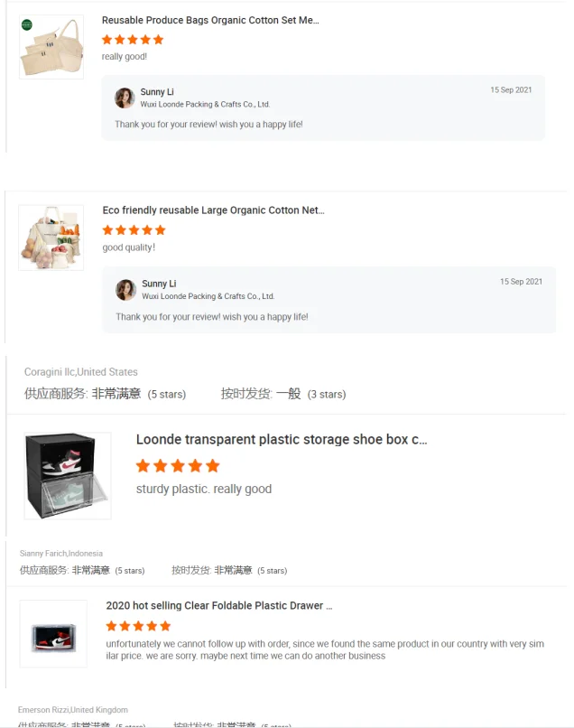Open Wuxi Loonde Packing company in second reply
574x728 pixels.
click(208, 296)
